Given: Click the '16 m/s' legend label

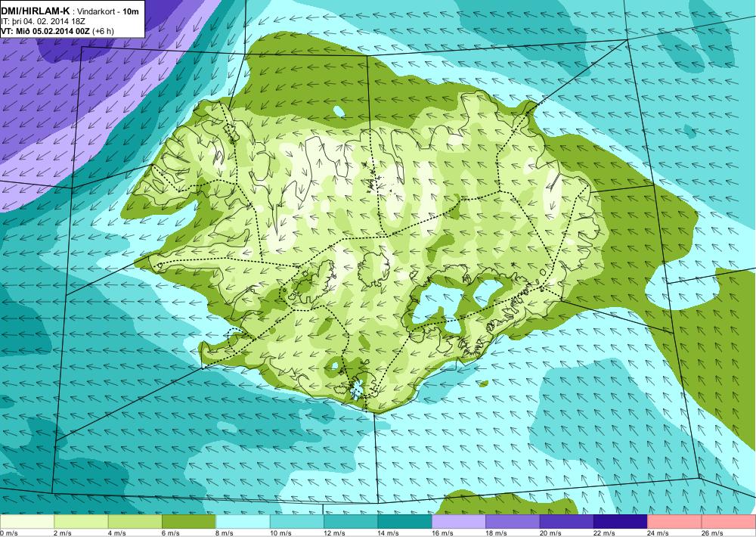Looking at the screenshot, I should click(443, 533).
